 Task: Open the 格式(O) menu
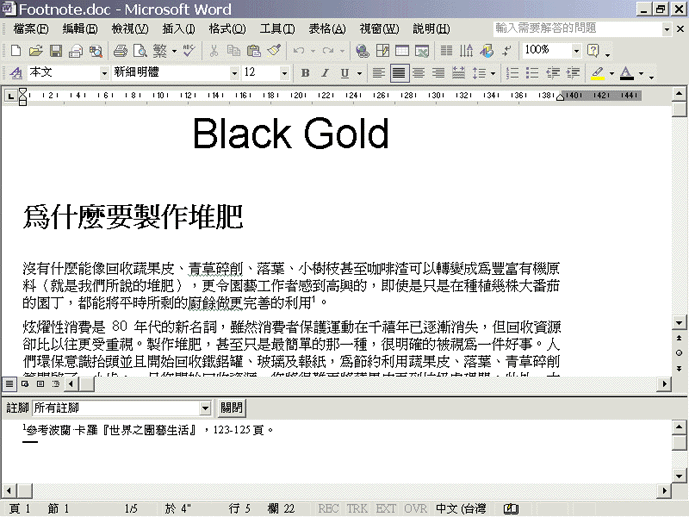pos(227,29)
